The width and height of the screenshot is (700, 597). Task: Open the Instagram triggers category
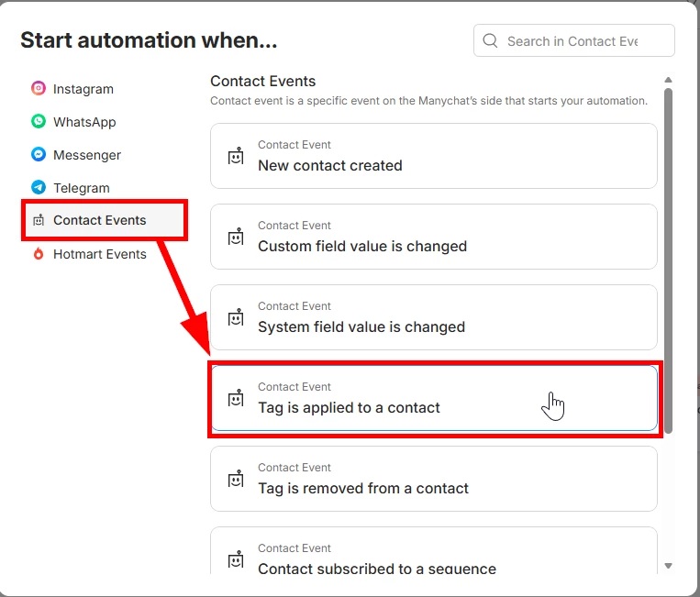pyautogui.click(x=83, y=89)
